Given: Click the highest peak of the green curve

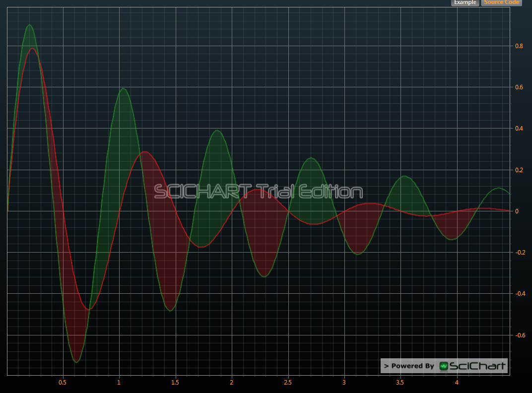Looking at the screenshot, I should pos(30,25).
